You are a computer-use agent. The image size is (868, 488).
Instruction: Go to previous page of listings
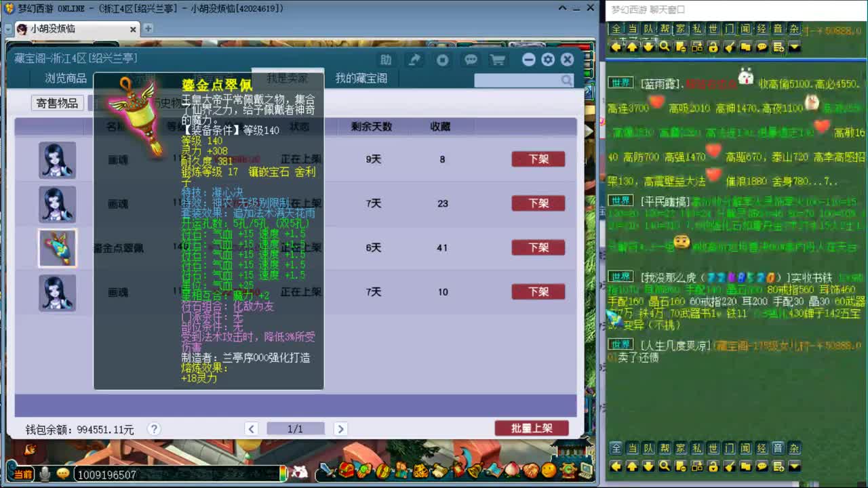tap(252, 429)
